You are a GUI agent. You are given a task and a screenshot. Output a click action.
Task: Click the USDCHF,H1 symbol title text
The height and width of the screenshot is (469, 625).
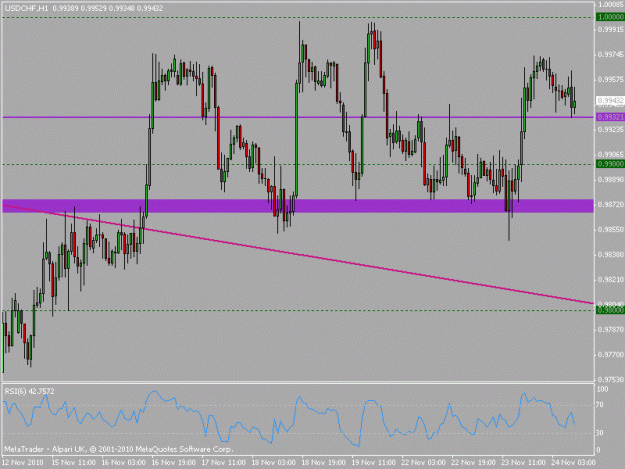pyautogui.click(x=26, y=8)
